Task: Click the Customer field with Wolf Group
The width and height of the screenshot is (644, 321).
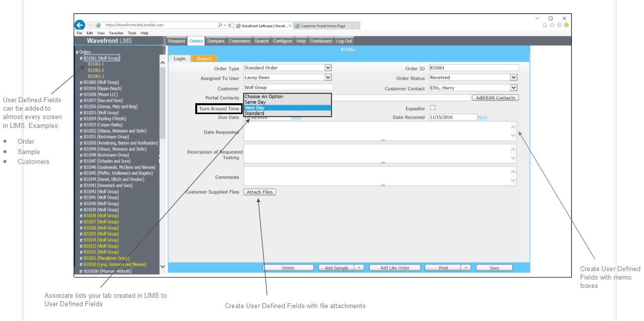Action: pyautogui.click(x=289, y=87)
